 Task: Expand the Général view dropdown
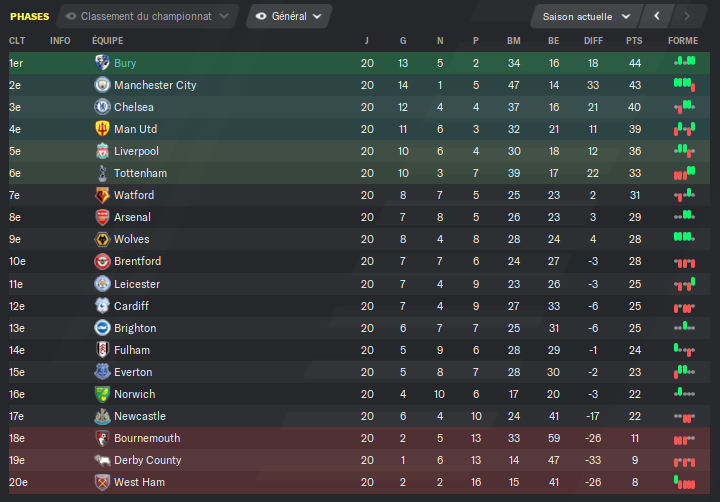[289, 17]
